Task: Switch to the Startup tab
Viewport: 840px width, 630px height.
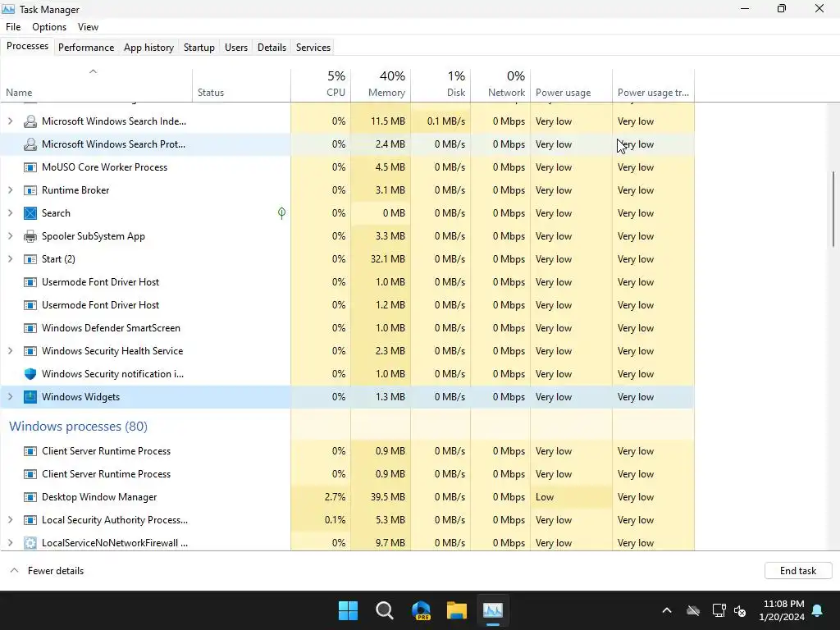Action: click(199, 47)
